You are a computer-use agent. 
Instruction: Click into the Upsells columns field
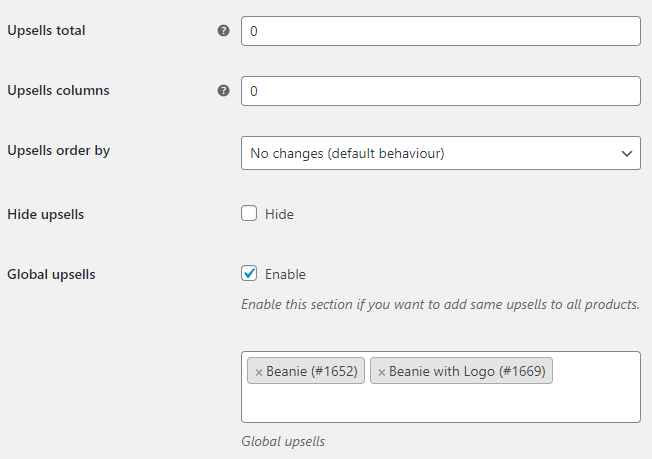click(x=441, y=91)
